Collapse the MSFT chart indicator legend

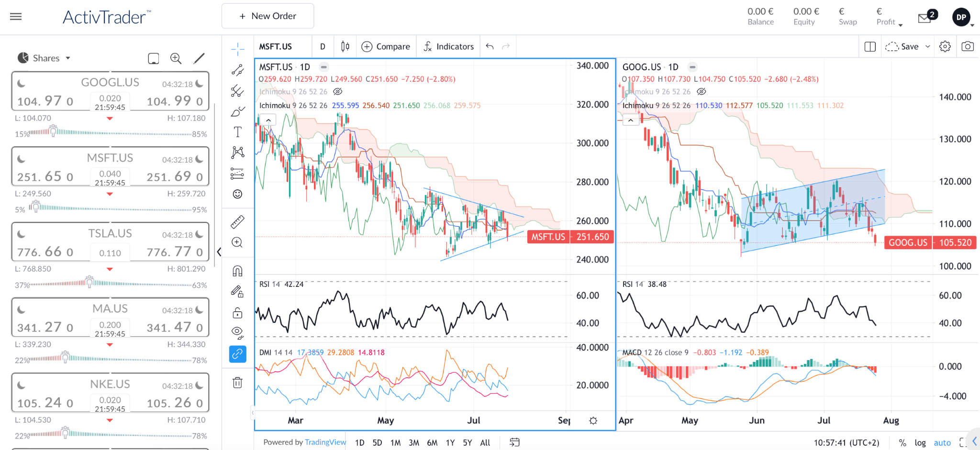[268, 121]
